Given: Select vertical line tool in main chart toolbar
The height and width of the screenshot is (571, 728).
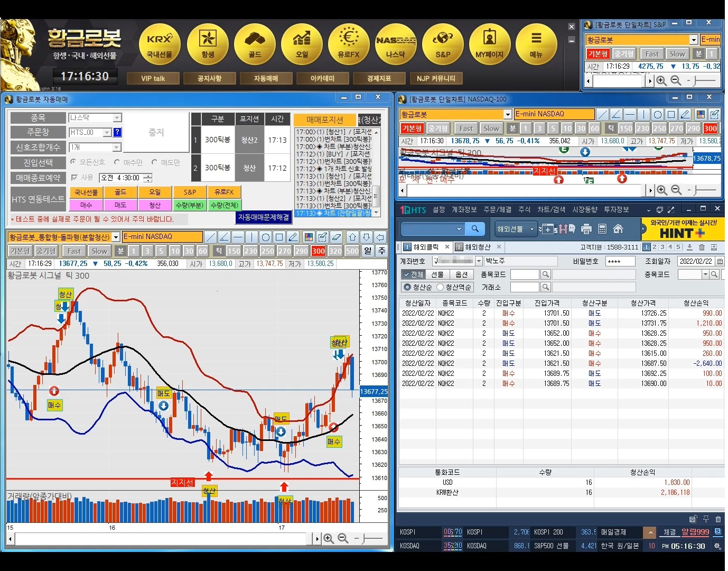Looking at the screenshot, I should [x=251, y=237].
